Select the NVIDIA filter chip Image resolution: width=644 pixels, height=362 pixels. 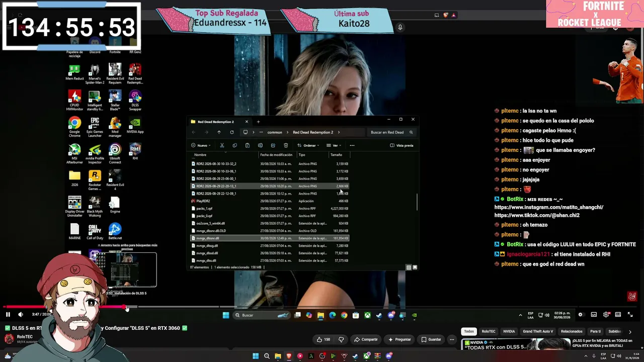[509, 331]
